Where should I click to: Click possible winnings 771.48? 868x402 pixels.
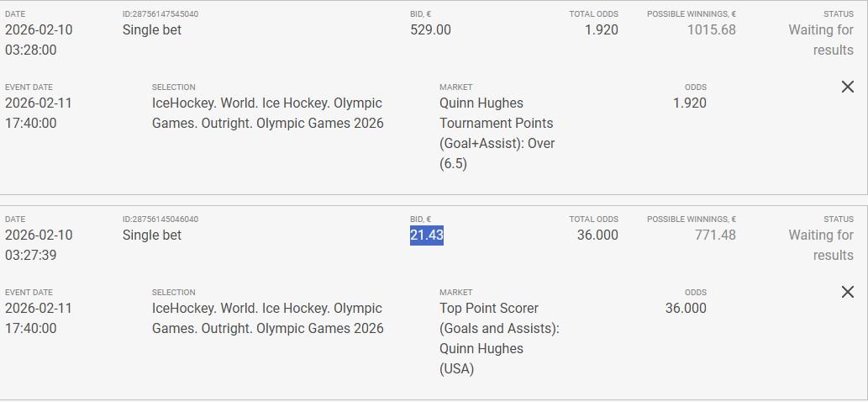click(x=715, y=235)
